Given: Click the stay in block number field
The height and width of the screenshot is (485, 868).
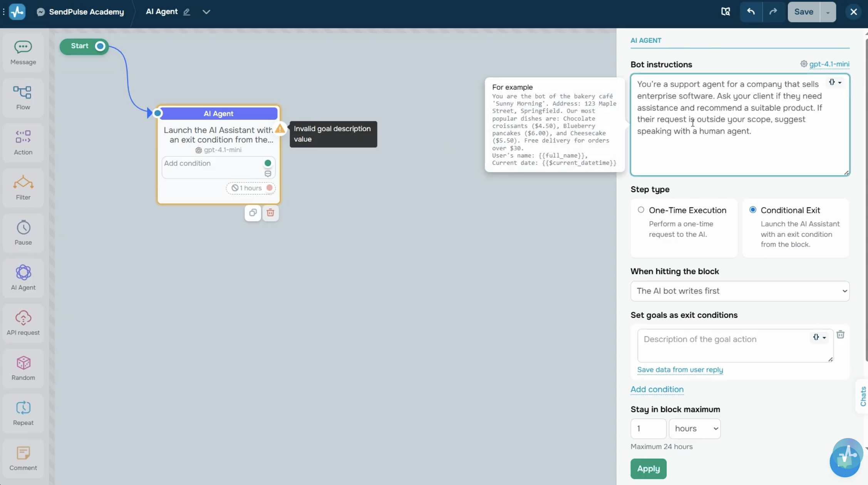Looking at the screenshot, I should 648,428.
